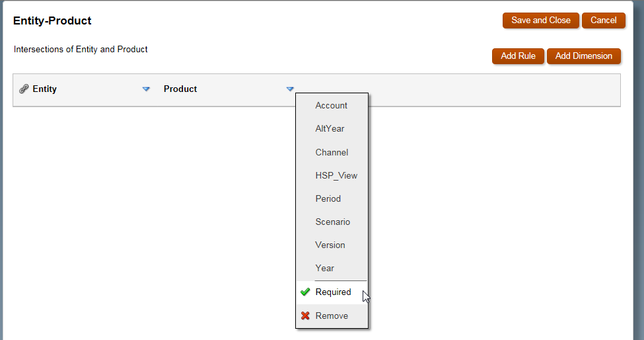Click the red X icon next to Remove

coord(305,316)
